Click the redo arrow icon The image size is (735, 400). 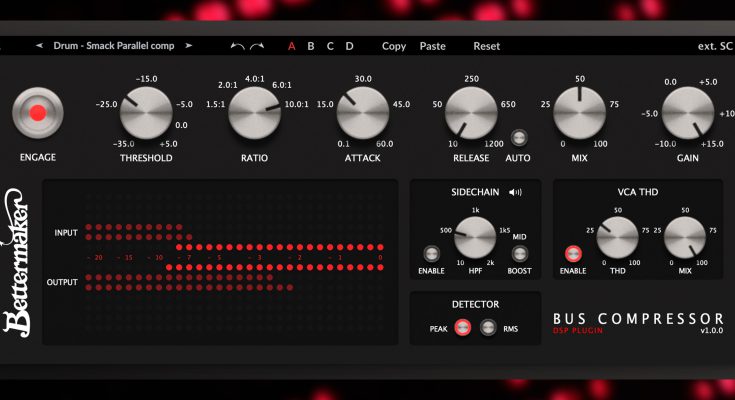tap(257, 46)
